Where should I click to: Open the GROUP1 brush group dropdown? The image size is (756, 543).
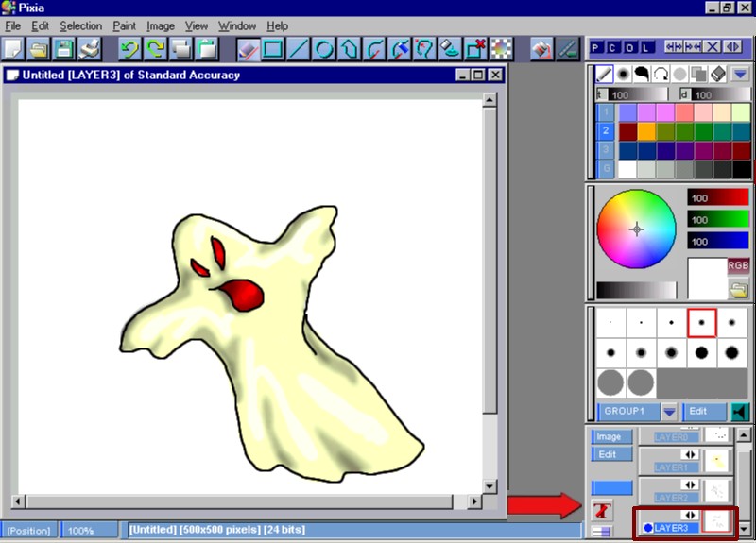coord(669,412)
